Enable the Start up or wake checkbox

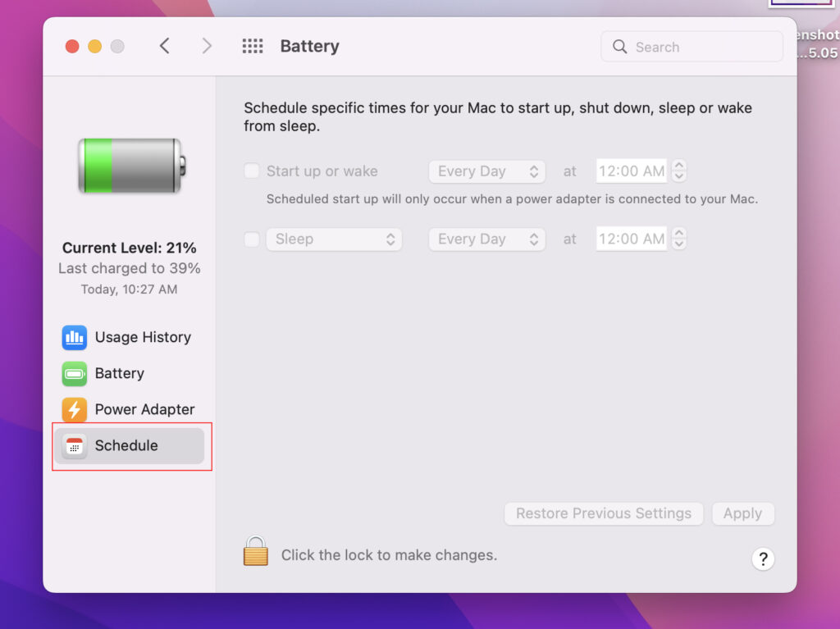pyautogui.click(x=252, y=171)
